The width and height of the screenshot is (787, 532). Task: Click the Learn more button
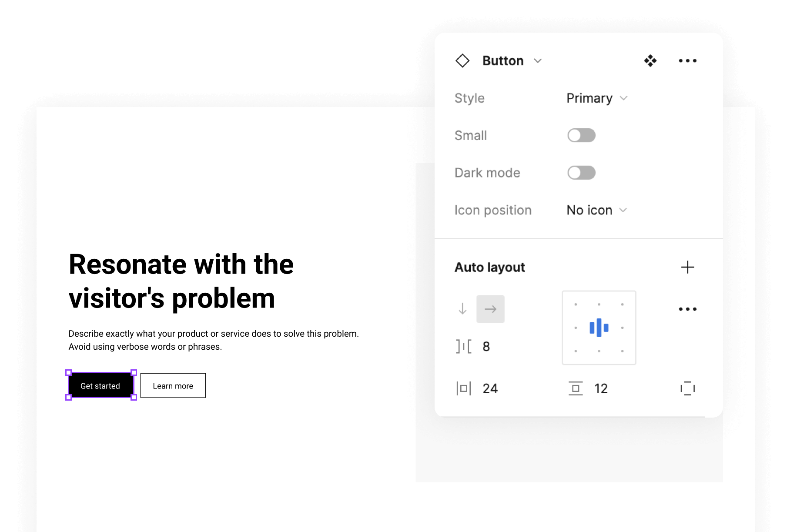click(x=173, y=386)
